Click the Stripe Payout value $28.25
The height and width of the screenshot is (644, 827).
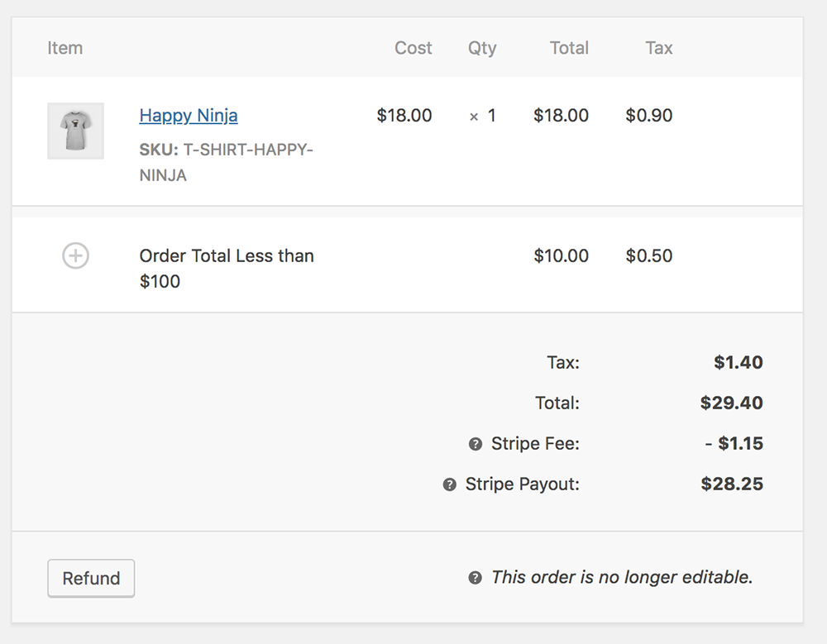coord(732,484)
